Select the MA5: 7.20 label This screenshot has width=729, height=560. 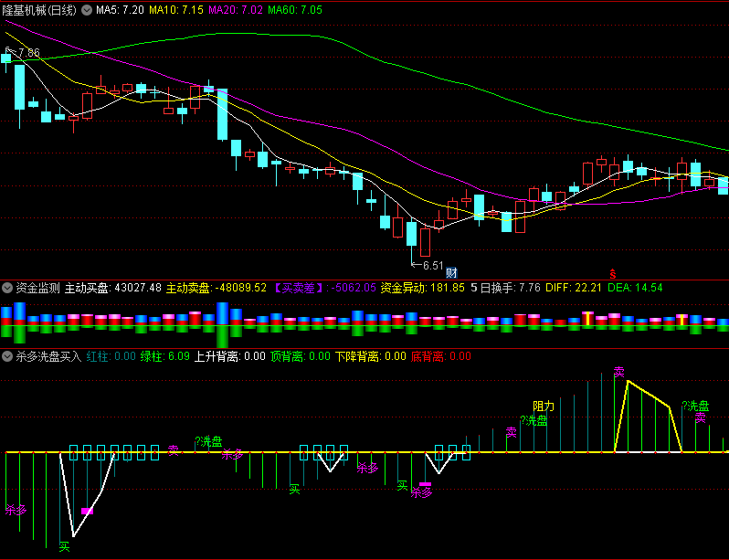point(120,10)
